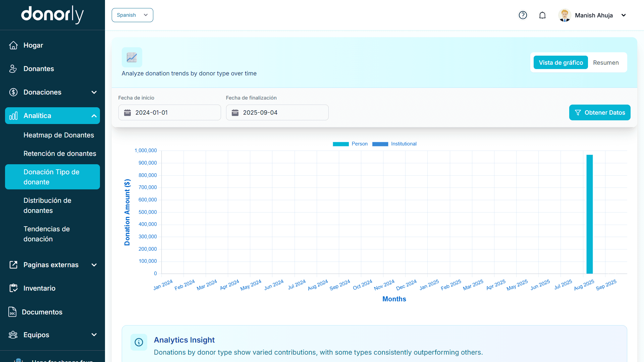
Task: Toggle the Institutional legend series
Action: [x=394, y=144]
